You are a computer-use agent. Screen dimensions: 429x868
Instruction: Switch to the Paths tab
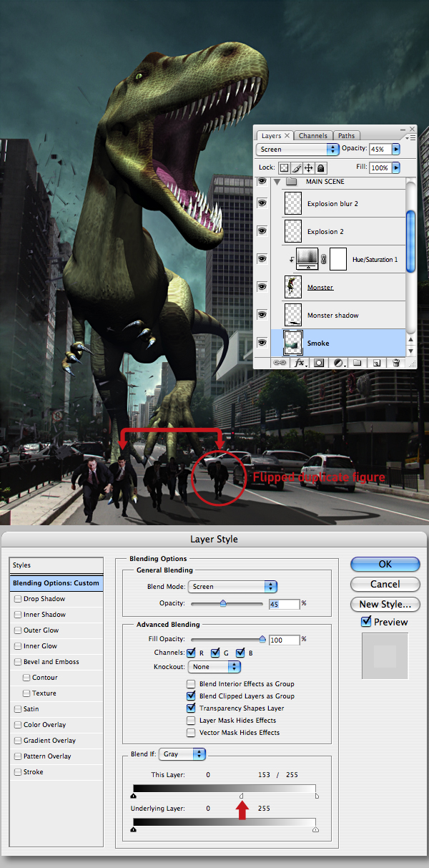[346, 136]
